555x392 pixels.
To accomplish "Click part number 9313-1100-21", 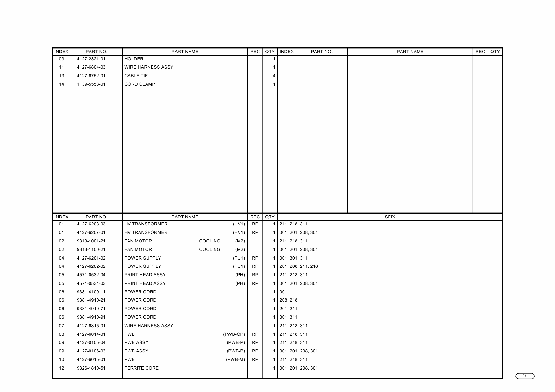I will click(91, 249).
